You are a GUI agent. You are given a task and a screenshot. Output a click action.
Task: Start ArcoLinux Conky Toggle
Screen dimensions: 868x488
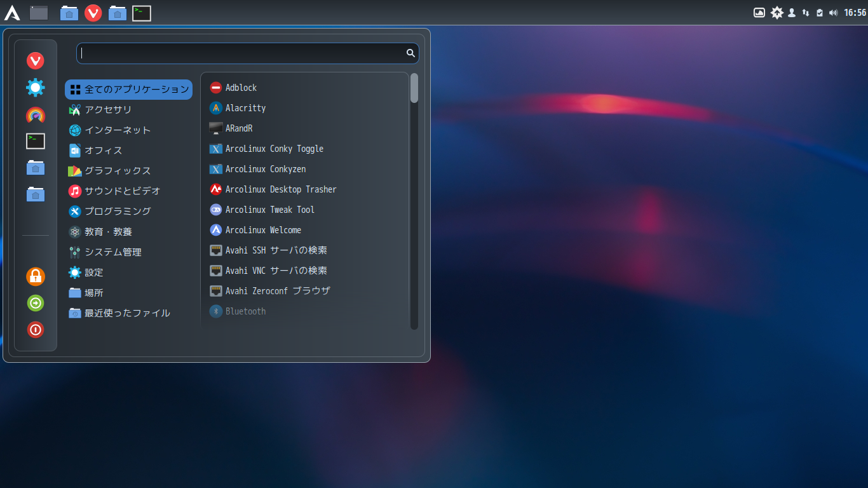click(304, 149)
